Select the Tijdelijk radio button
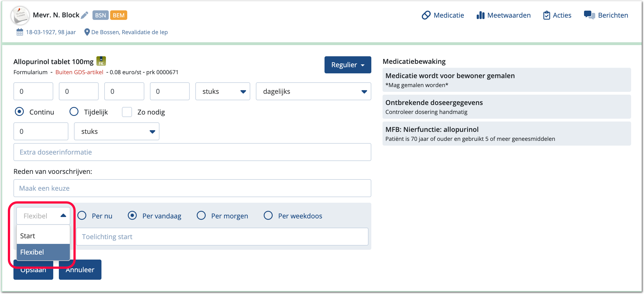The height and width of the screenshot is (294, 644). point(74,112)
